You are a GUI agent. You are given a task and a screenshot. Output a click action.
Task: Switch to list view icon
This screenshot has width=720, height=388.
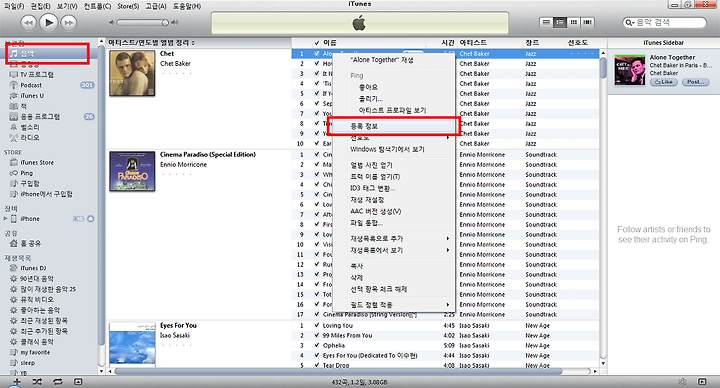point(546,22)
